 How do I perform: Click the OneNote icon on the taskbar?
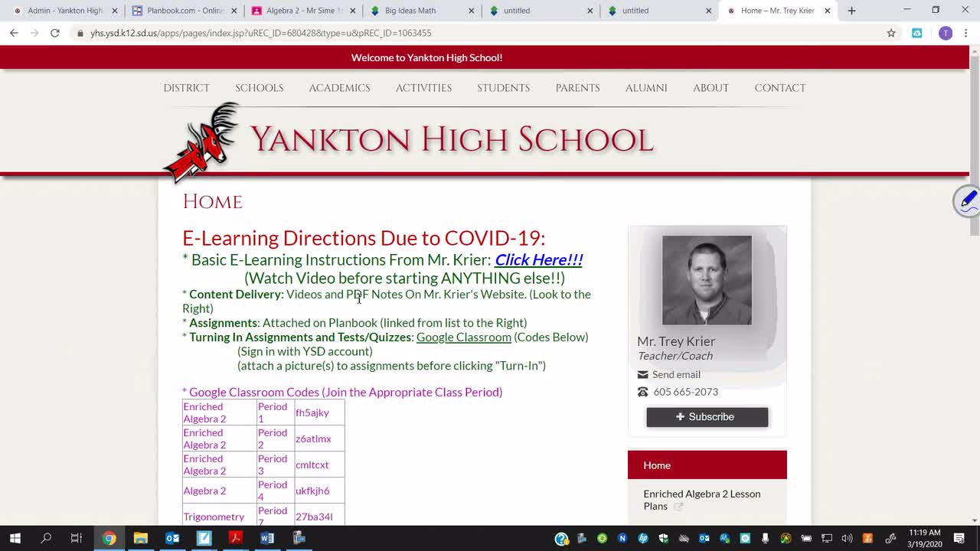(x=203, y=538)
